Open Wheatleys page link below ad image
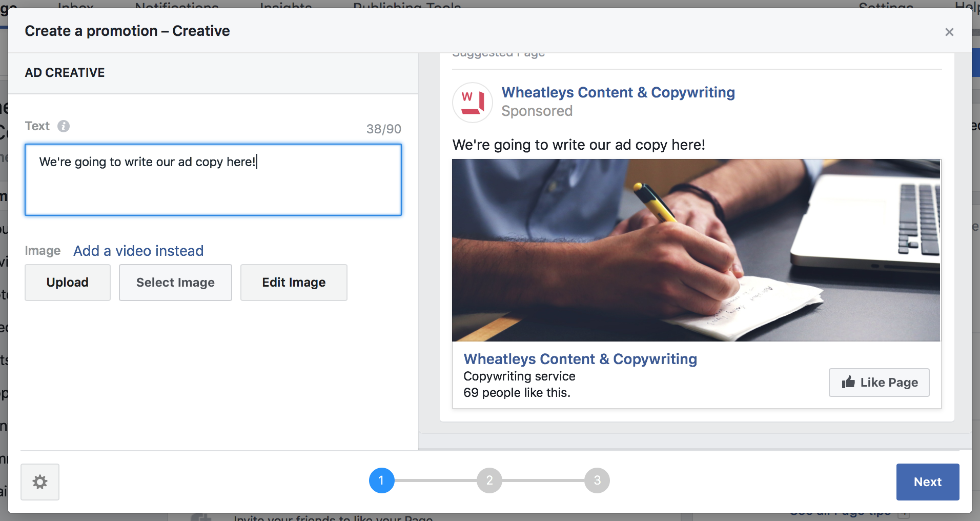Screen dimensions: 980x521 click(x=580, y=359)
